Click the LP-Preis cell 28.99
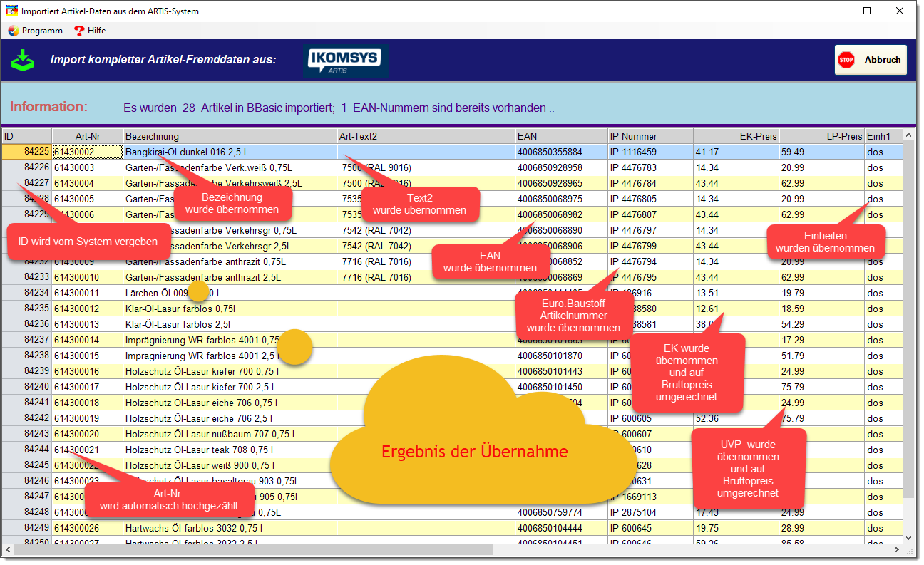The height and width of the screenshot is (565, 924). [x=821, y=528]
